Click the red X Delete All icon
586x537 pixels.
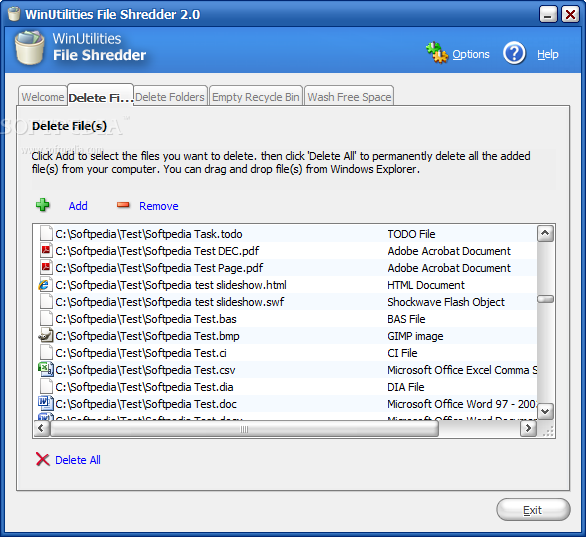(x=43, y=459)
